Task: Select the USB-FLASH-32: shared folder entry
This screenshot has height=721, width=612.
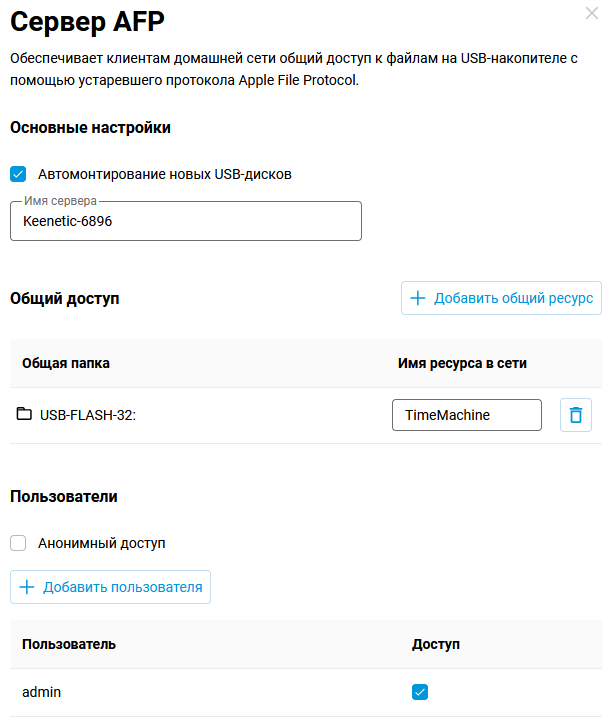Action: (x=88, y=415)
